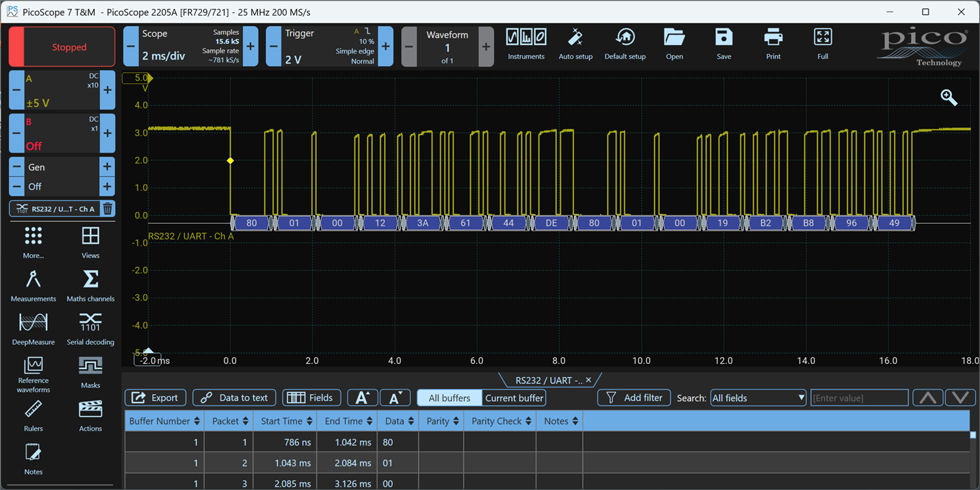Lower trigger level with minus button
Screen dimensions: 980x490
(x=273, y=47)
